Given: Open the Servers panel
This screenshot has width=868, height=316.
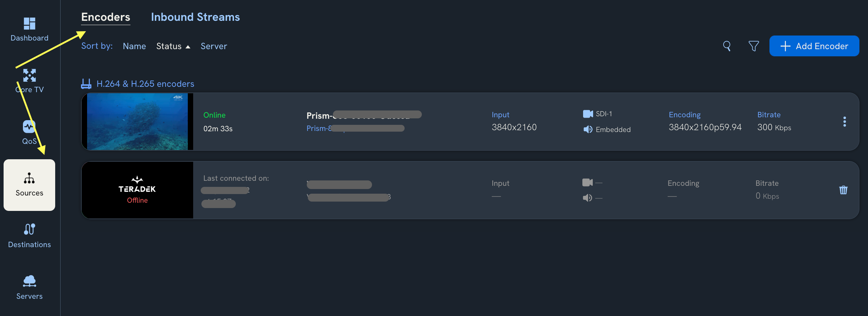Looking at the screenshot, I should [29, 286].
